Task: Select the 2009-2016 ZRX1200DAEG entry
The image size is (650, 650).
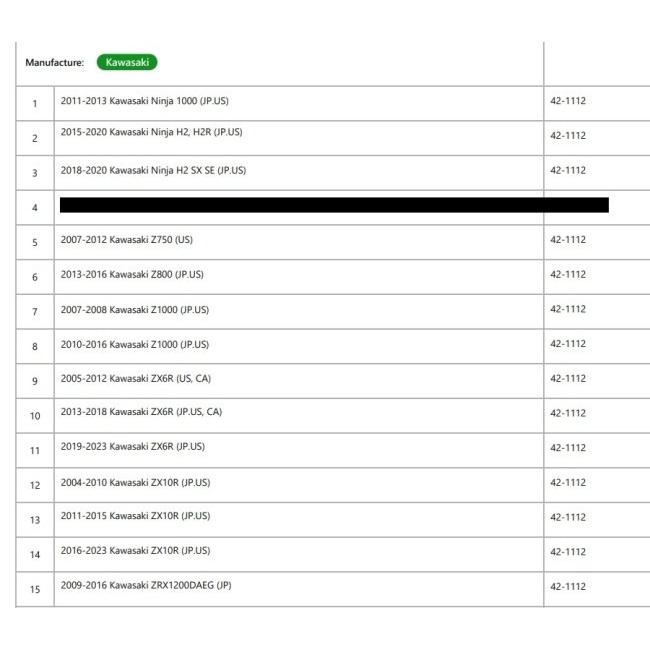Action: (x=146, y=585)
